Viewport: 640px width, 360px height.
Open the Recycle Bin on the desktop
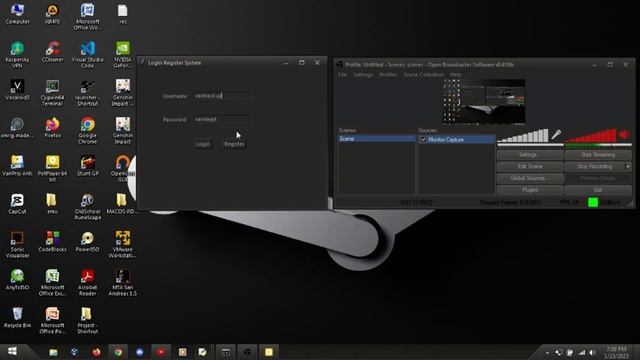click(x=17, y=318)
